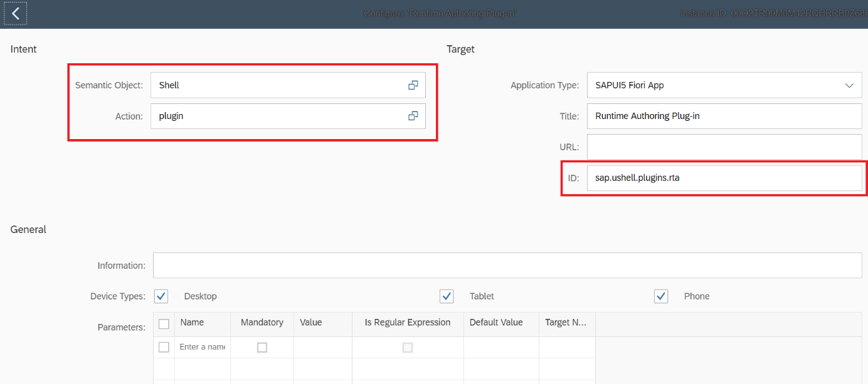Select all rows in Parameters table
868x384 pixels.
click(164, 324)
